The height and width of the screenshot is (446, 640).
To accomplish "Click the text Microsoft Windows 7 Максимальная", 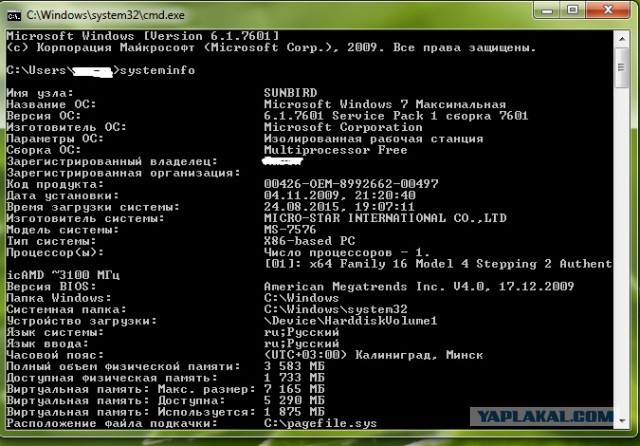I will (385, 104).
